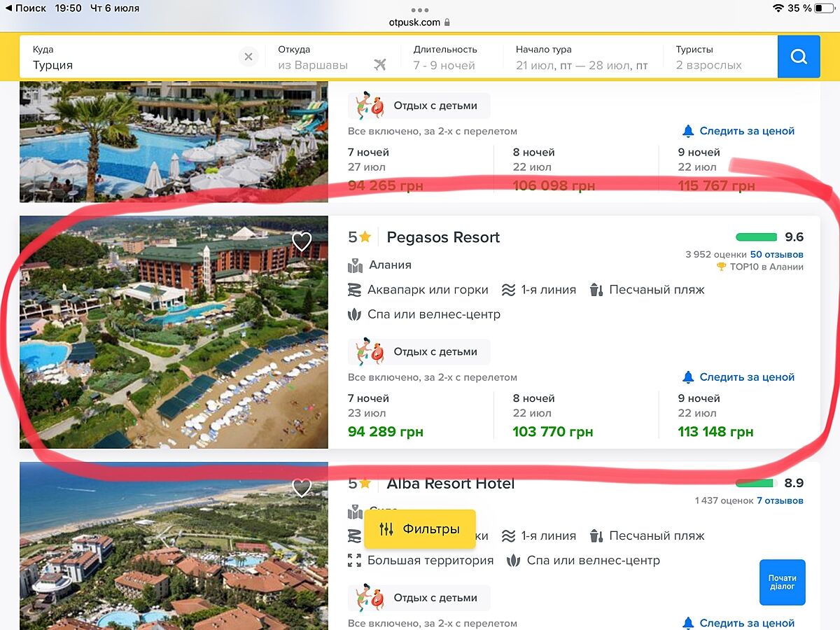
Task: Start chat with Почати діалог button
Action: pos(782,582)
